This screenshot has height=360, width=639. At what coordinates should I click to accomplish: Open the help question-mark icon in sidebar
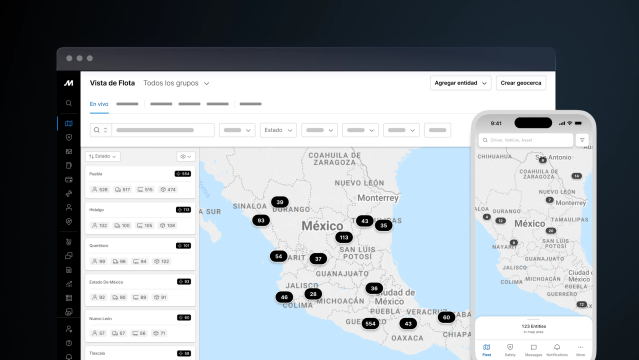tap(69, 343)
